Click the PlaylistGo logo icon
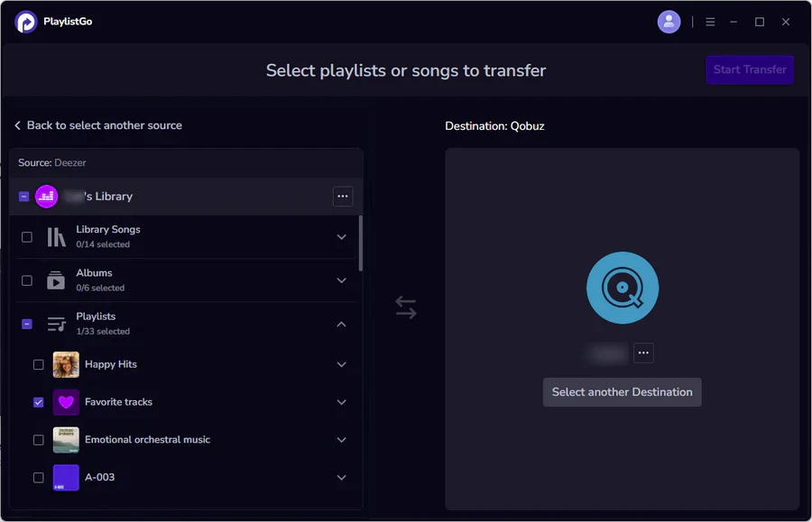Image resolution: width=812 pixels, height=522 pixels. (x=25, y=22)
